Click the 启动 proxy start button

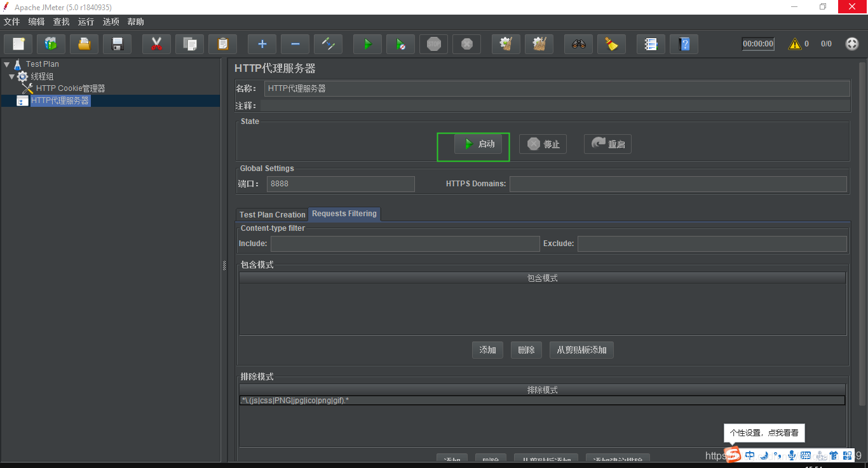tap(478, 144)
